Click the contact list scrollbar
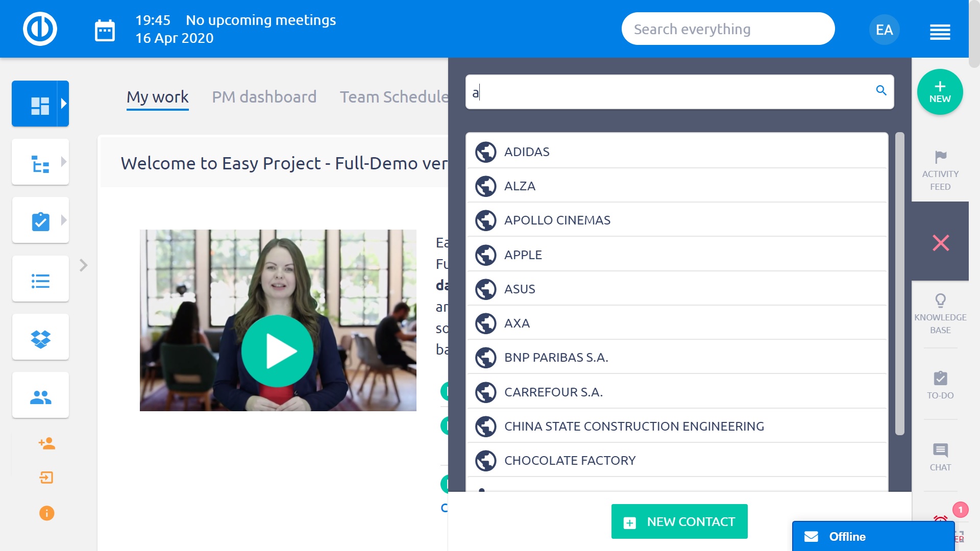 click(899, 284)
